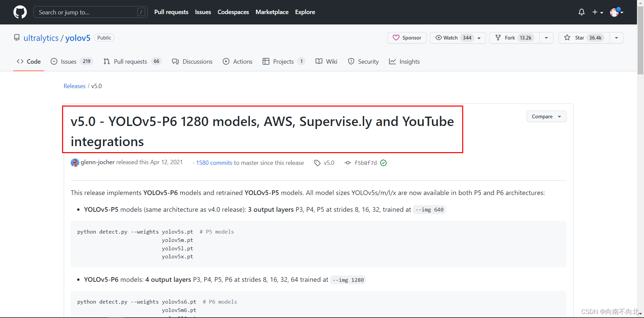The width and height of the screenshot is (644, 318).
Task: Go to Codespaces in the header
Action: 233,12
